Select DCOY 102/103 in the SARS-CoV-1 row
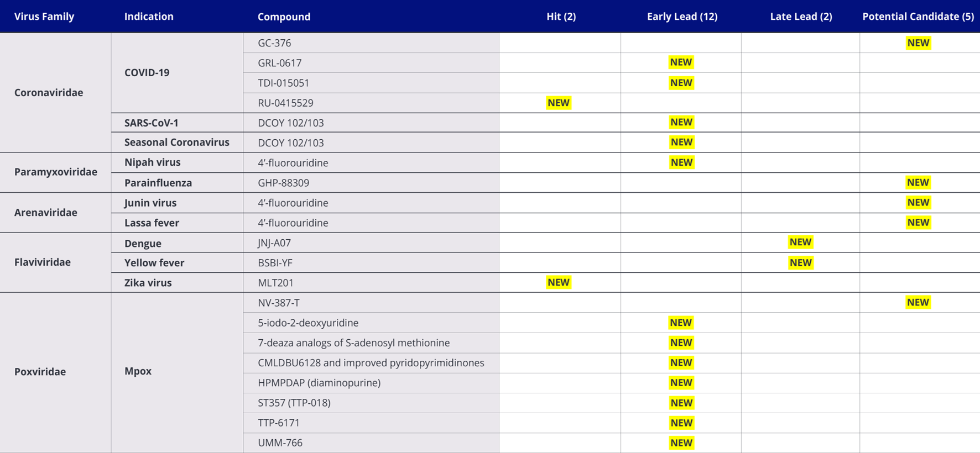The height and width of the screenshot is (453, 980). pyautogui.click(x=291, y=123)
